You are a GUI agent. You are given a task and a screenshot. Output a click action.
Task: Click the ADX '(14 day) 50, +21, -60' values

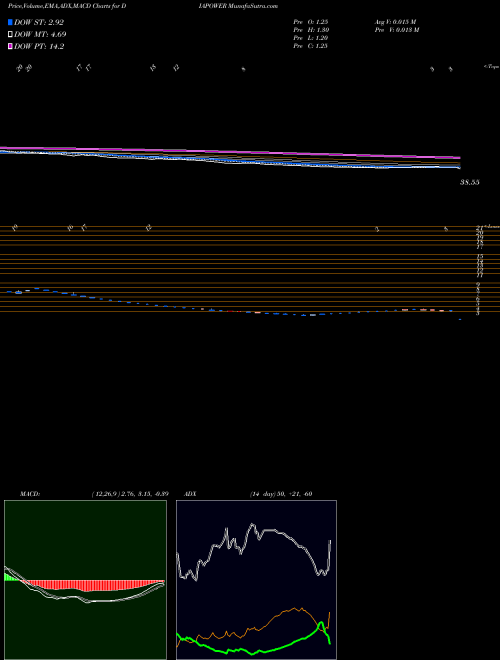click(281, 494)
